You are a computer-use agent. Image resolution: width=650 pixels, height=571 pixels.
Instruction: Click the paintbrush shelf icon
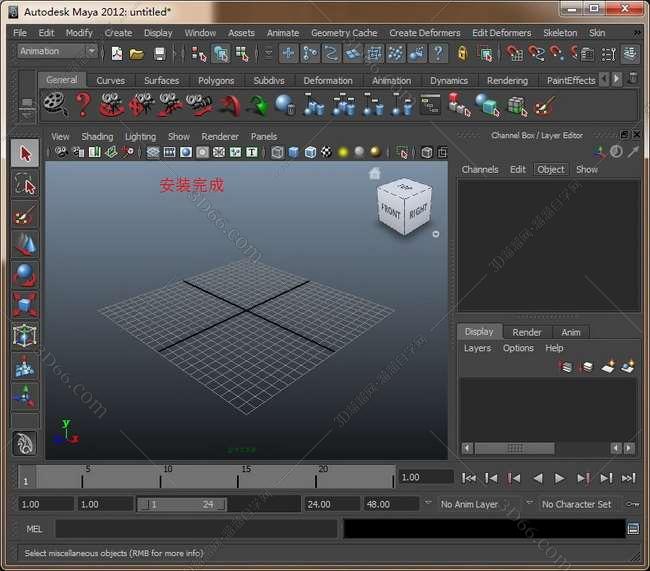pyautogui.click(x=545, y=105)
